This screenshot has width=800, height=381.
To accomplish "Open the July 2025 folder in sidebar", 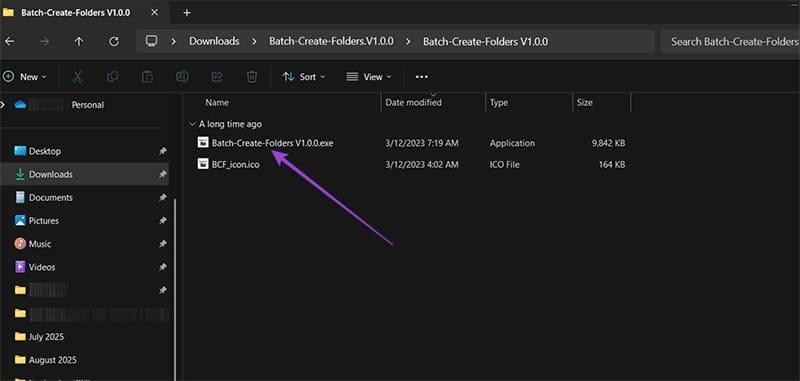I will tap(46, 337).
